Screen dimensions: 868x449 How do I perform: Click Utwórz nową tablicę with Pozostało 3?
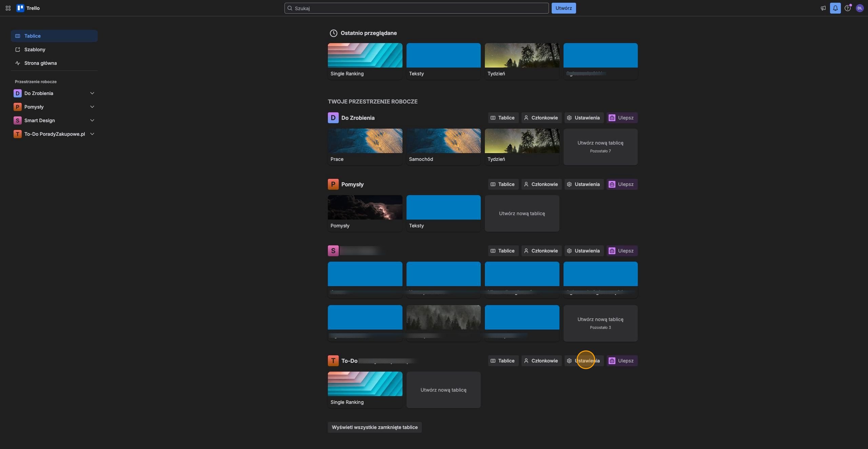(600, 323)
